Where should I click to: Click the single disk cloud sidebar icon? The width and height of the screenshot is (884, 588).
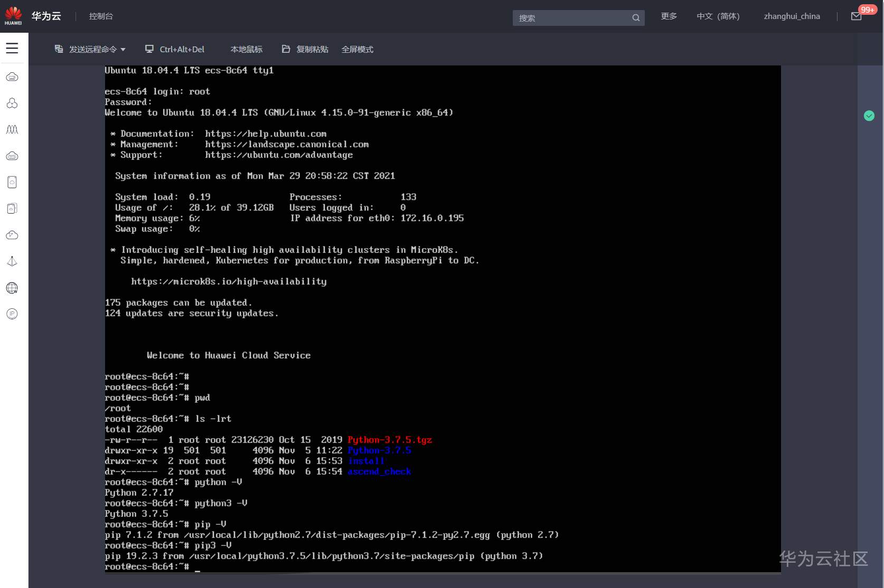pyautogui.click(x=12, y=182)
